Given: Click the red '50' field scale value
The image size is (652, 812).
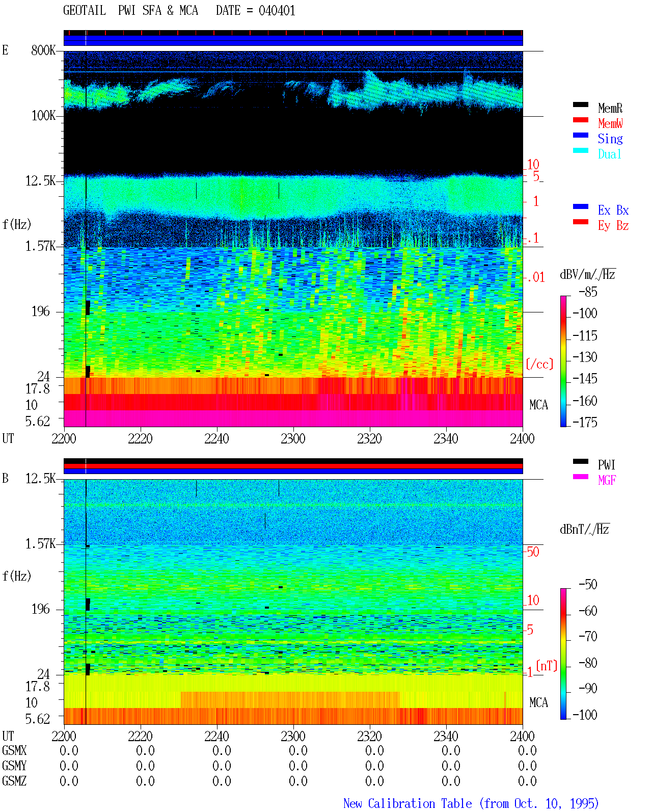Looking at the screenshot, I should click(x=533, y=552).
